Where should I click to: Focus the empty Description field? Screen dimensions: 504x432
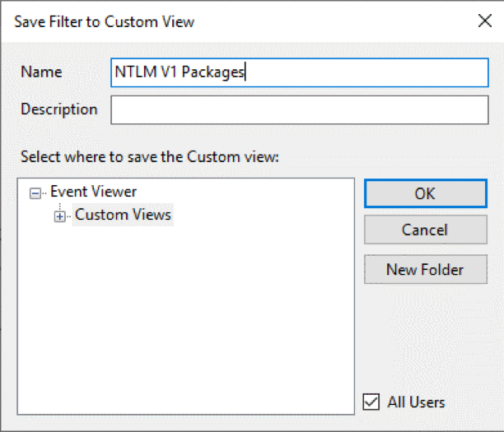point(300,109)
